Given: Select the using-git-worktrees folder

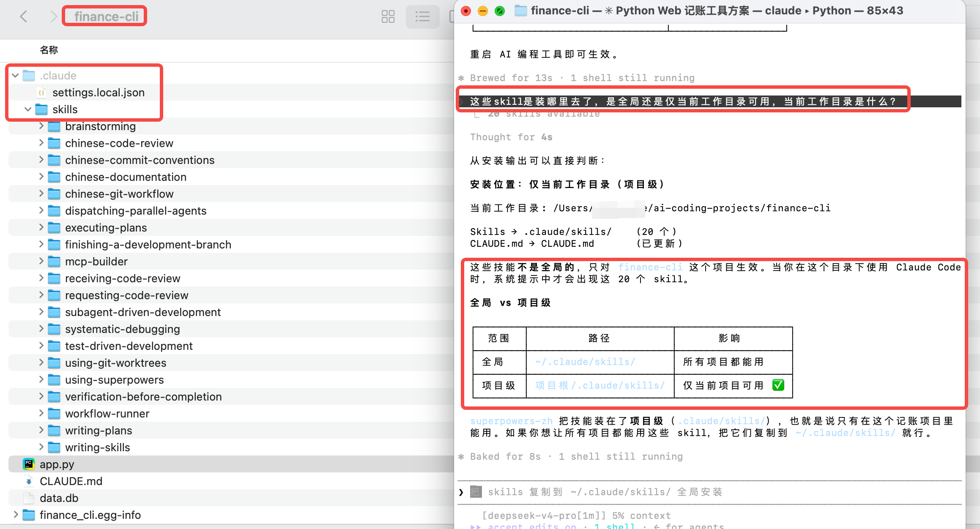Looking at the screenshot, I should tap(116, 363).
